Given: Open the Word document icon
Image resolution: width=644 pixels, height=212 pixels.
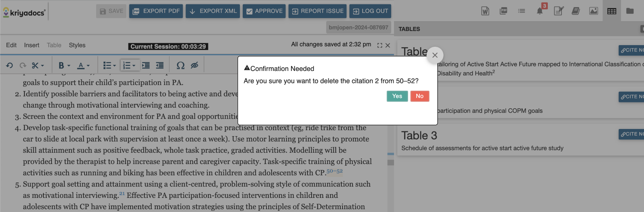Looking at the screenshot, I should click(485, 11).
